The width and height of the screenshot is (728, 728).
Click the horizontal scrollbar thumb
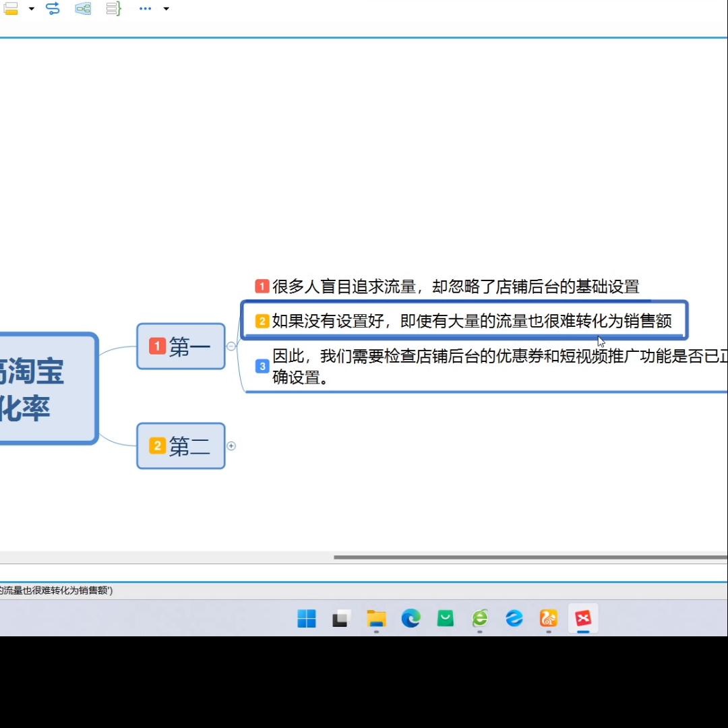pyautogui.click(x=530, y=557)
